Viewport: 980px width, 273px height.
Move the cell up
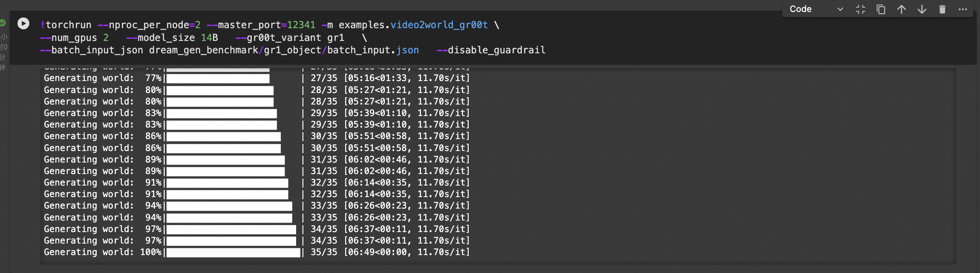click(x=901, y=9)
